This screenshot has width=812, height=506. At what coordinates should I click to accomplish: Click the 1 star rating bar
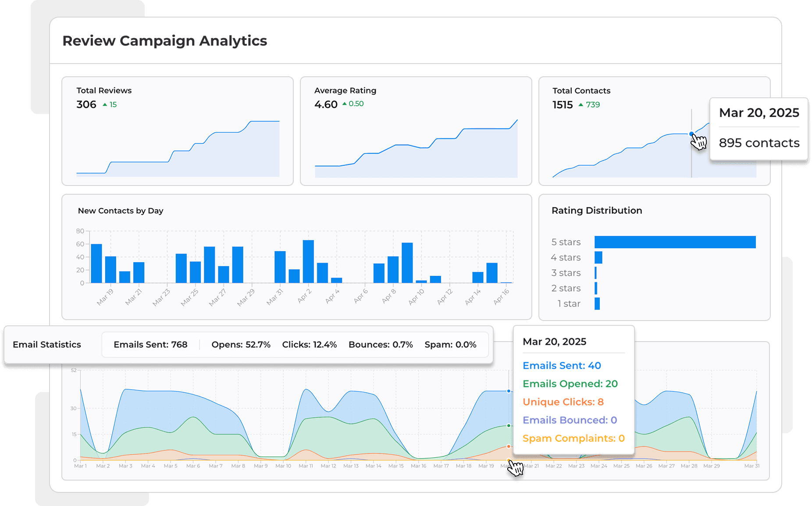point(596,303)
